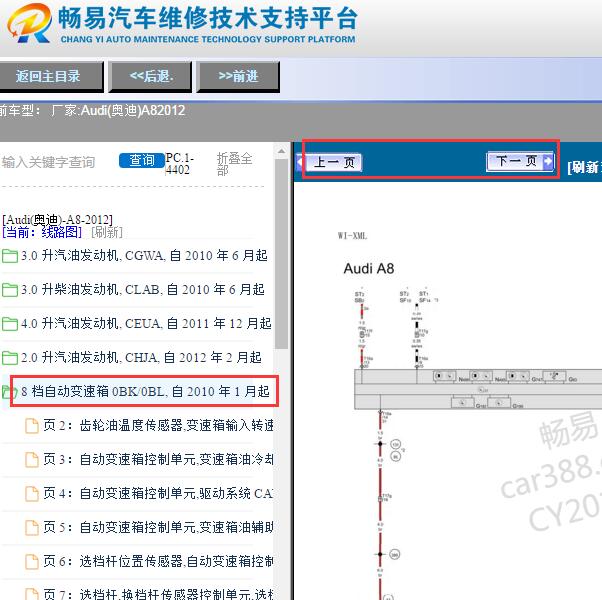Expand 2.0 升汽油发动机, CHJA tree item
This screenshot has width=602, height=600.
[x=141, y=357]
